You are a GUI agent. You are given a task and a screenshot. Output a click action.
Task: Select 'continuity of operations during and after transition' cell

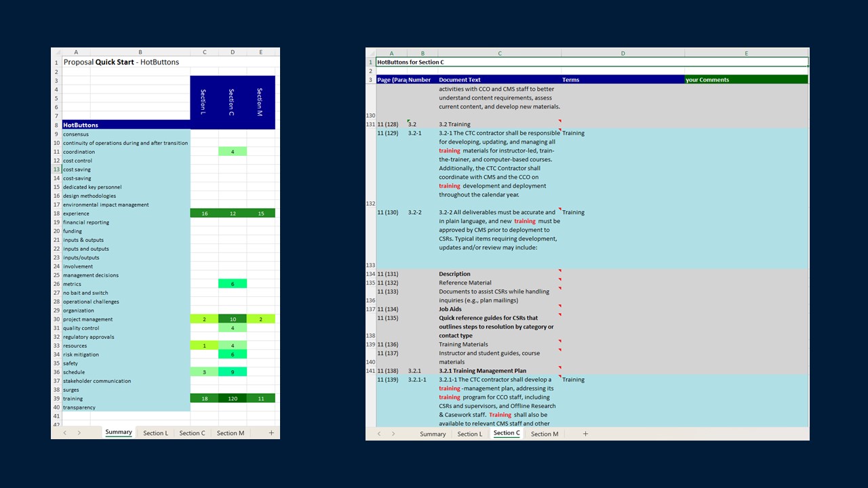click(x=126, y=143)
